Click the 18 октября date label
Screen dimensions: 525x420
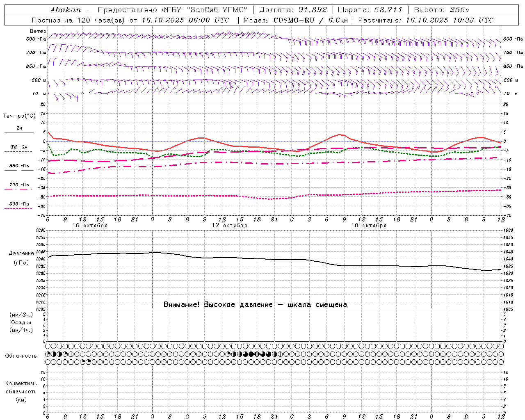369,226
